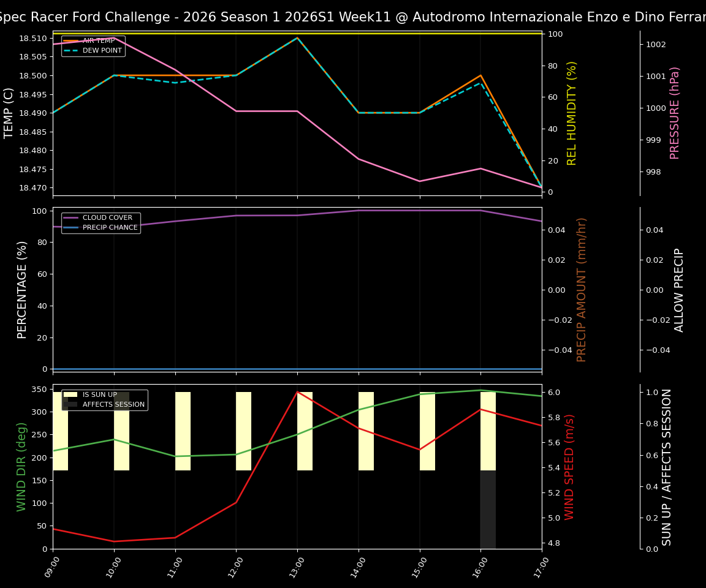Screen dimensions: 706x588
Task: Open the cloud plot legend box
Action: 101,222
